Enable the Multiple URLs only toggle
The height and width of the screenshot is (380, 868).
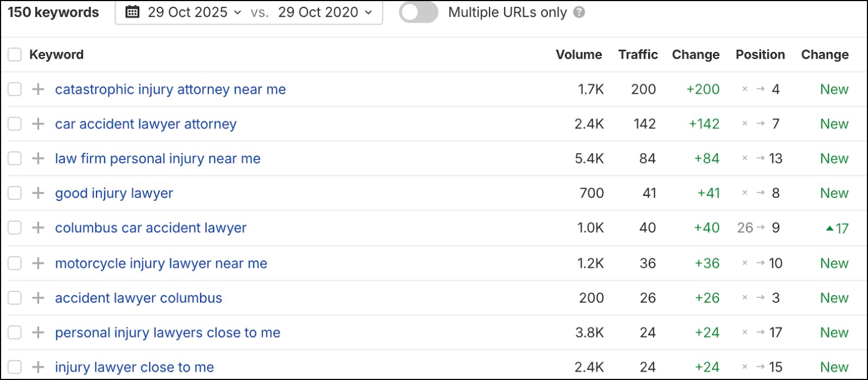(418, 12)
